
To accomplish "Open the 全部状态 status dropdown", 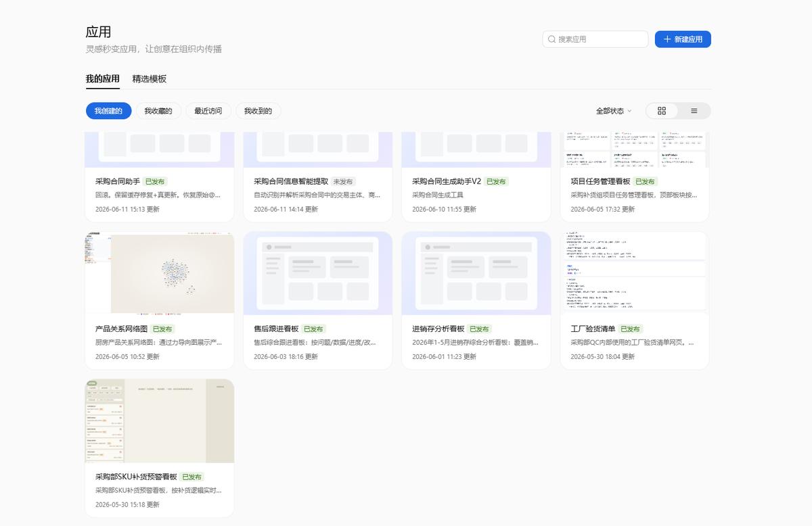I will 614,111.
